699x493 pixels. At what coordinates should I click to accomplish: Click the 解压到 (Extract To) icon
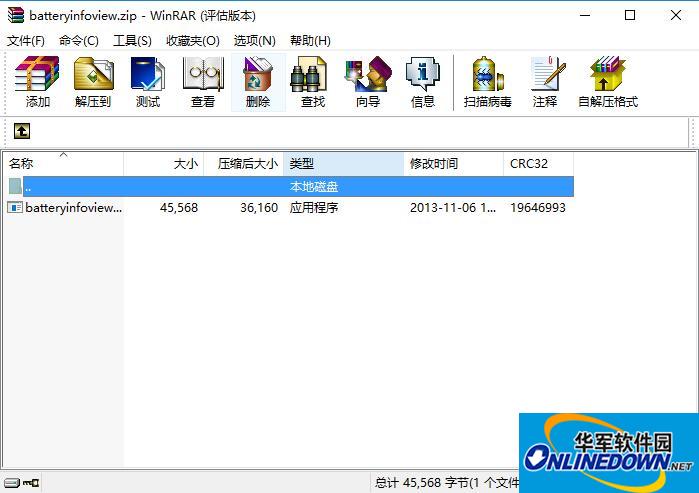click(93, 82)
